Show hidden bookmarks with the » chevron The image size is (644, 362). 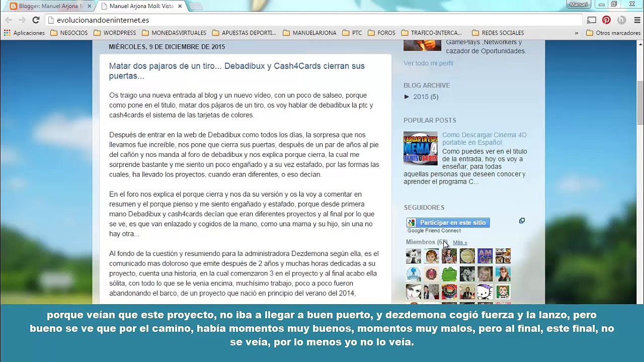[x=577, y=33]
